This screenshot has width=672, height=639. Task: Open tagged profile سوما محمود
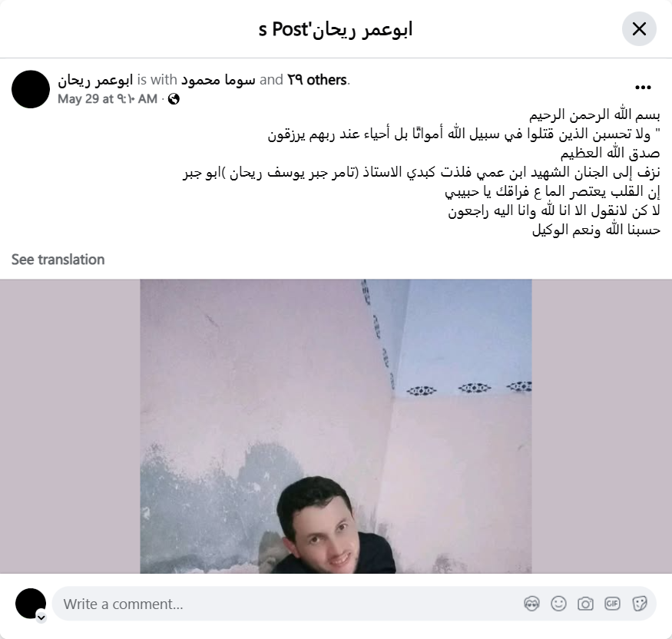(x=218, y=80)
